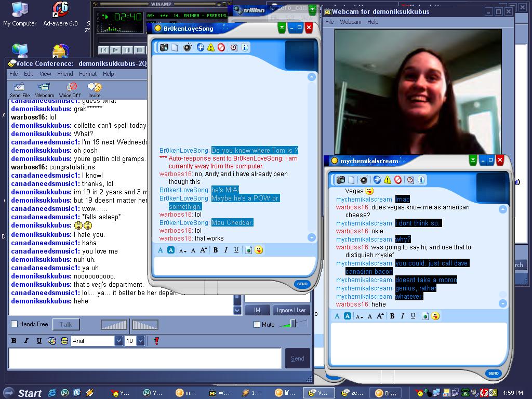Open font size dropdown in BrOkenLoveSong format bar
The width and height of the screenshot is (532, 399).
[183, 250]
